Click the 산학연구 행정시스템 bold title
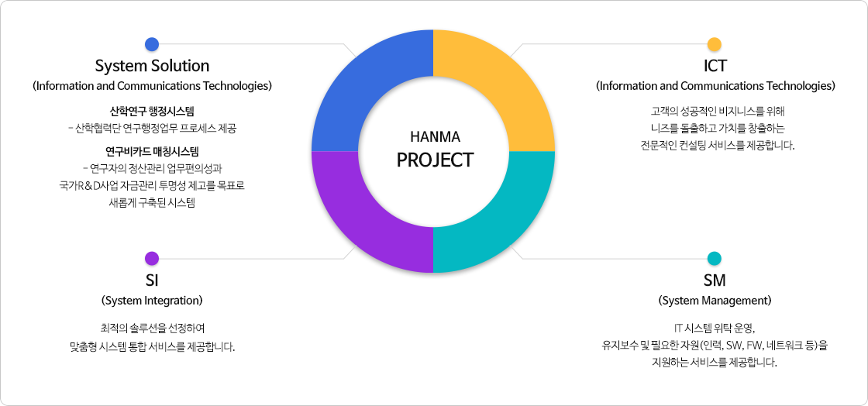 pos(152,110)
